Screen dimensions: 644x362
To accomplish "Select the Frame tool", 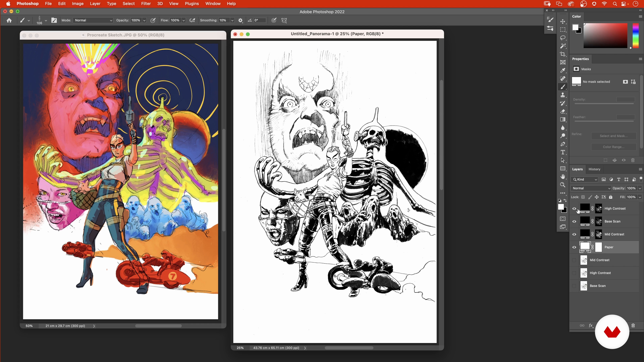I will coord(563,63).
